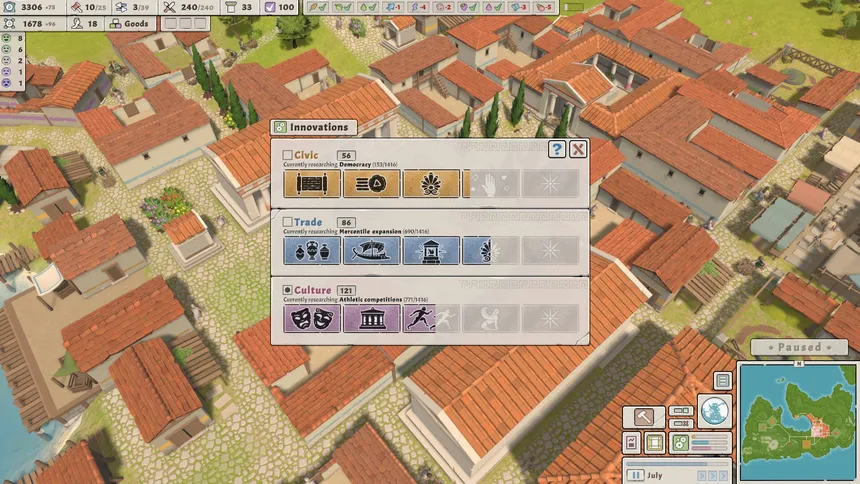Pause or resume the game clock
860x484 pixels.
pyautogui.click(x=635, y=475)
